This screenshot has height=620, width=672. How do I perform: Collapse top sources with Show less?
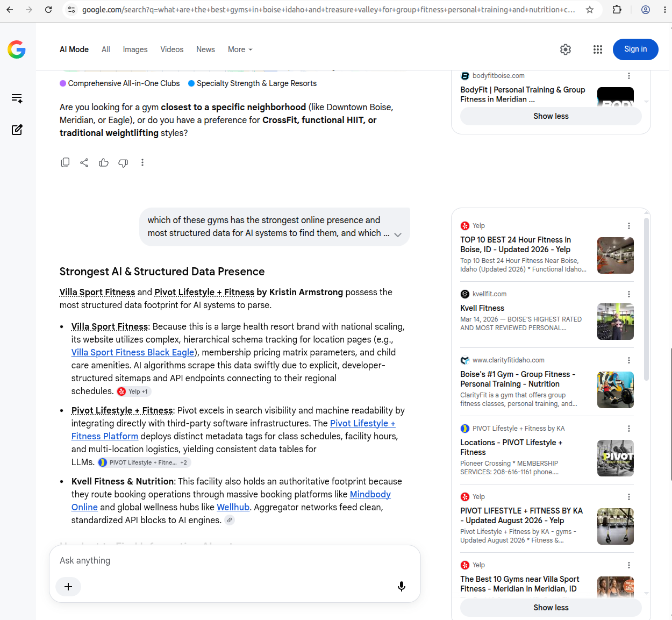coord(551,116)
